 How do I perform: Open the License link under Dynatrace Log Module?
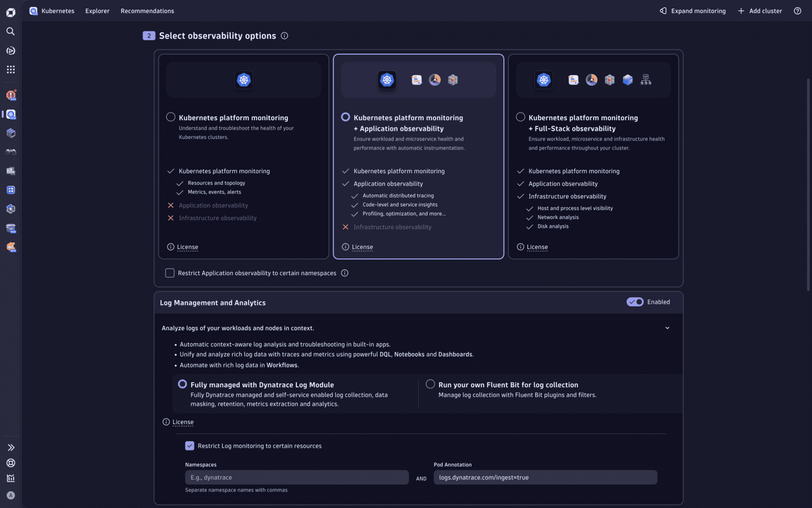point(182,422)
